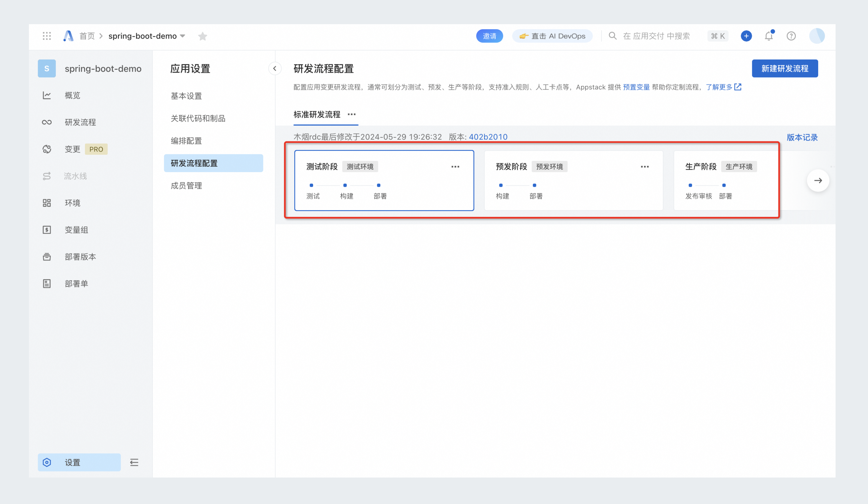The image size is (868, 504).
Task: Collapse the 应用设置 panel with the chevron
Action: click(274, 68)
